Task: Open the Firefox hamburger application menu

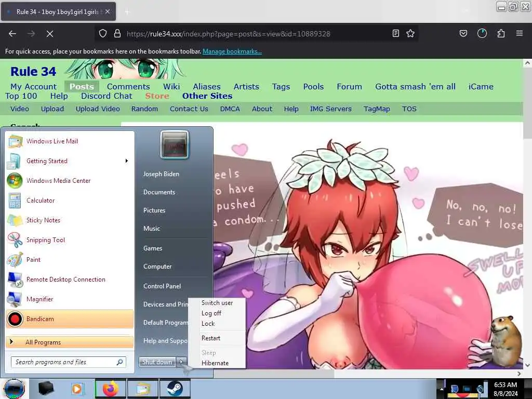Action: tap(520, 33)
